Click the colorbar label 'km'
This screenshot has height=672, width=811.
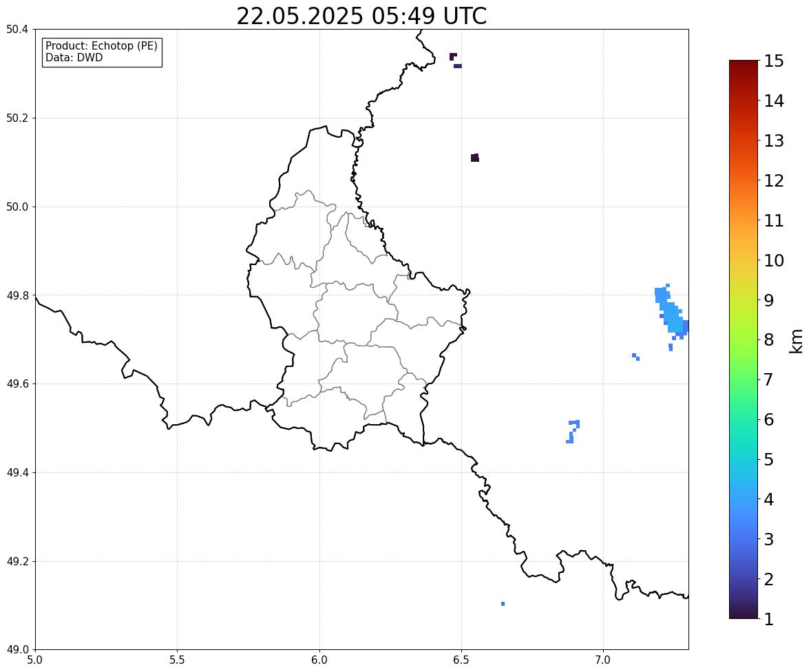coord(796,341)
